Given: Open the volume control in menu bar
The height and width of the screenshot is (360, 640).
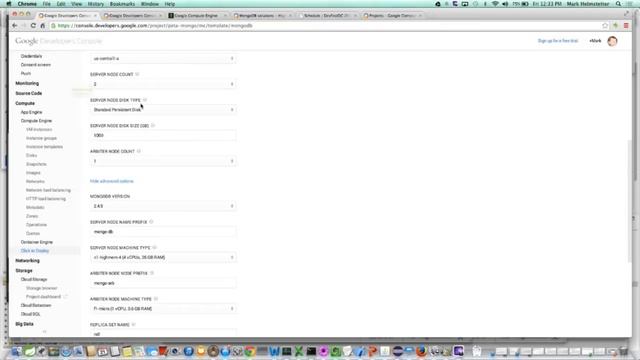Looking at the screenshot, I should pyautogui.click(x=505, y=4).
